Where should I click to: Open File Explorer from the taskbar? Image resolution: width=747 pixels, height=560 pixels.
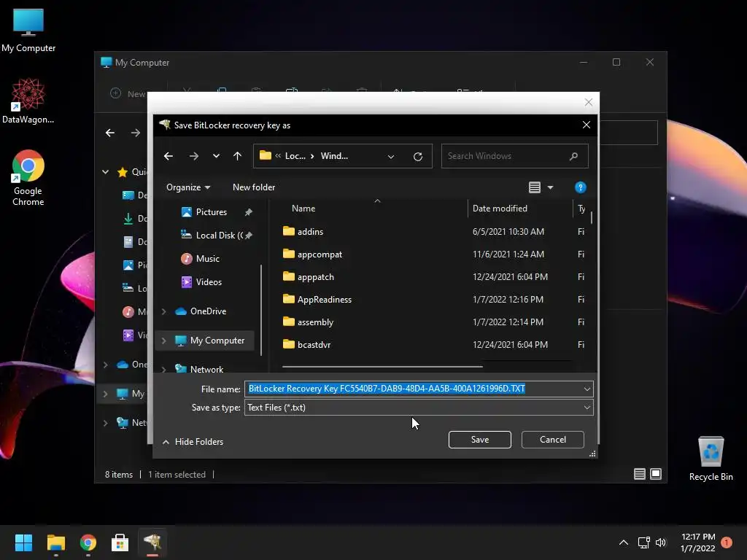point(55,542)
